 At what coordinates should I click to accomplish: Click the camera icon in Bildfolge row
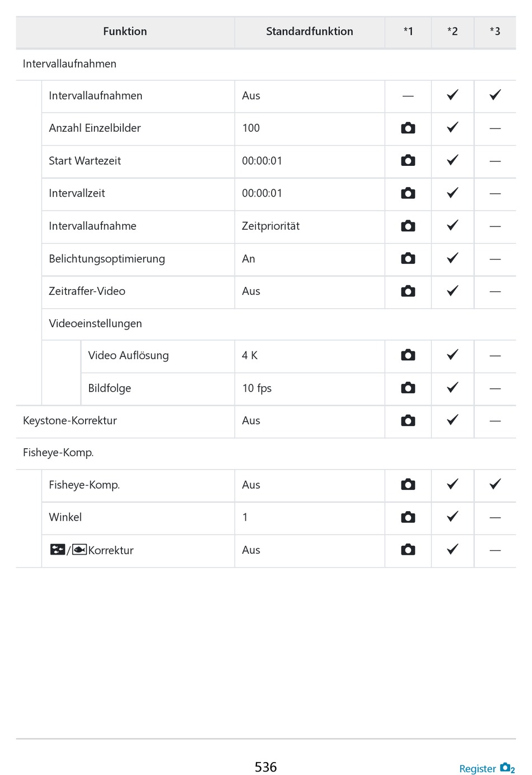408,388
